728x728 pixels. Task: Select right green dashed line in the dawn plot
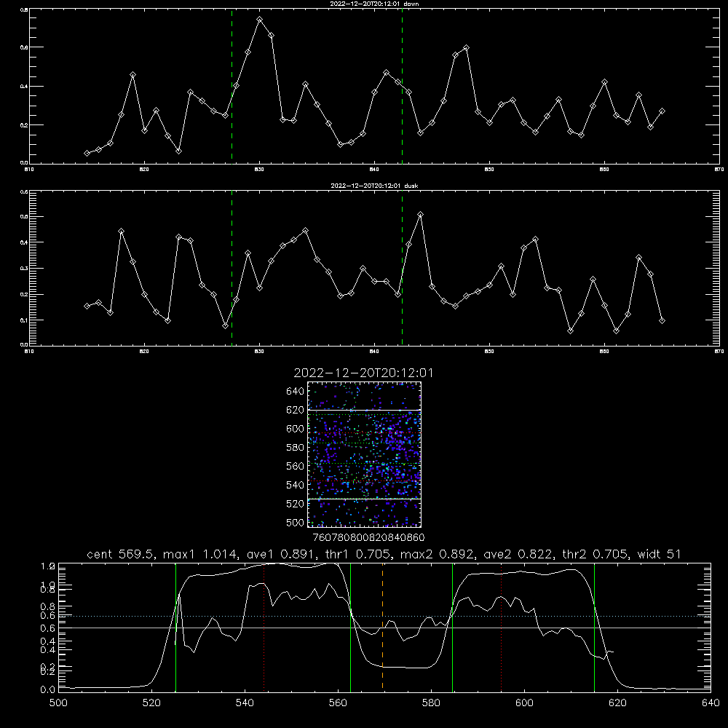pos(402,86)
